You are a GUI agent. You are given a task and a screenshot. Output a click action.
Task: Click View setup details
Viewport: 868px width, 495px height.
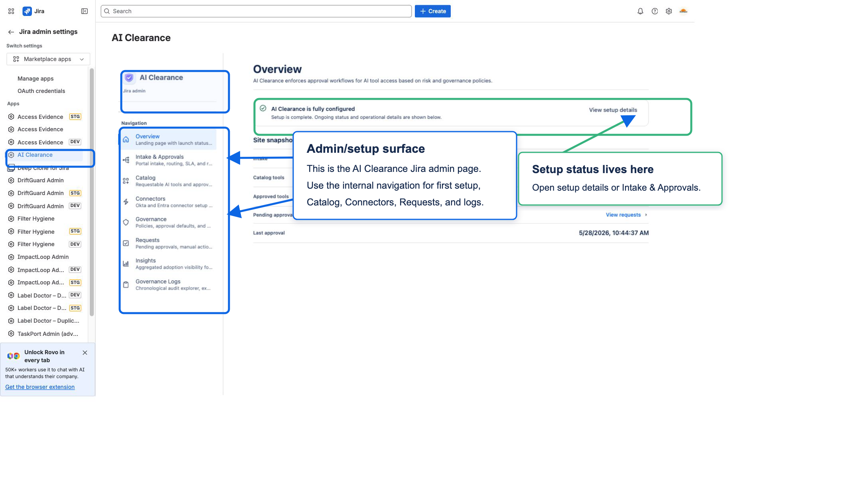pos(613,110)
